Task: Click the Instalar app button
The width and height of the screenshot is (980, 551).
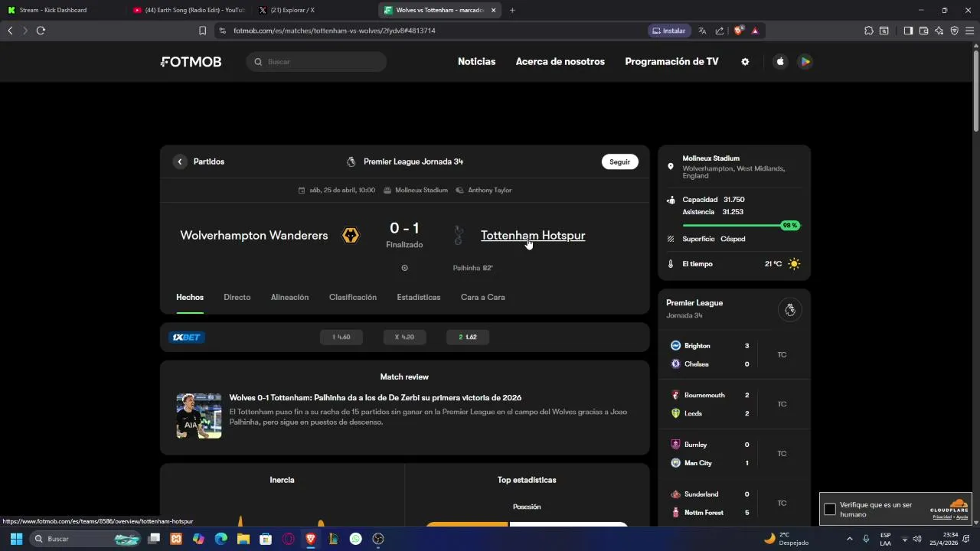Action: (x=670, y=31)
